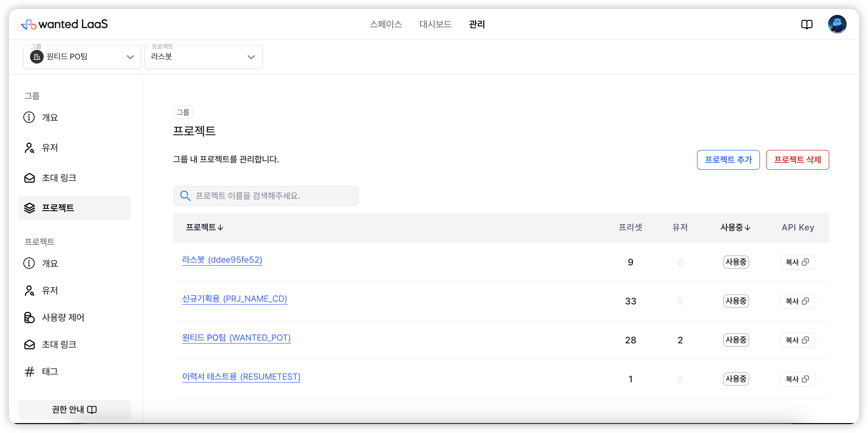
Task: Open the documentation book icon in the header
Action: click(807, 24)
